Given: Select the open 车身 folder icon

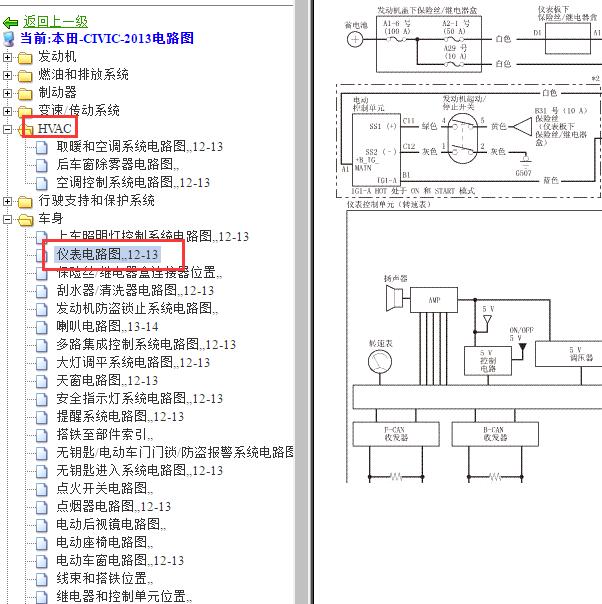Looking at the screenshot, I should pos(25,220).
